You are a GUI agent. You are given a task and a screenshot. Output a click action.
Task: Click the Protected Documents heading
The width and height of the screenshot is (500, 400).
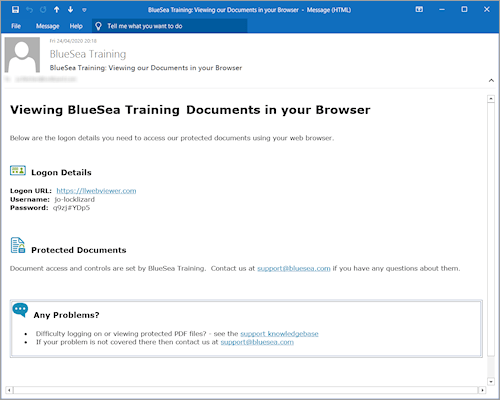point(79,250)
